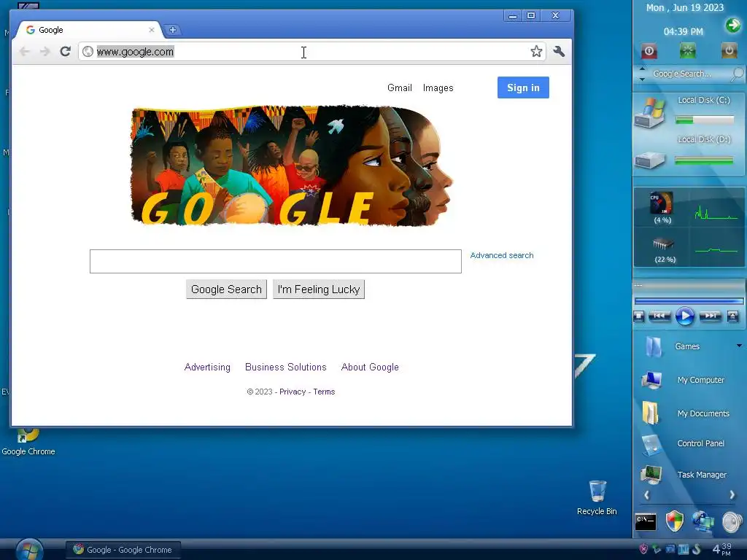Click left chevron under sidebar shortcuts
Viewport: 747px width, 560px height.
coord(646,495)
